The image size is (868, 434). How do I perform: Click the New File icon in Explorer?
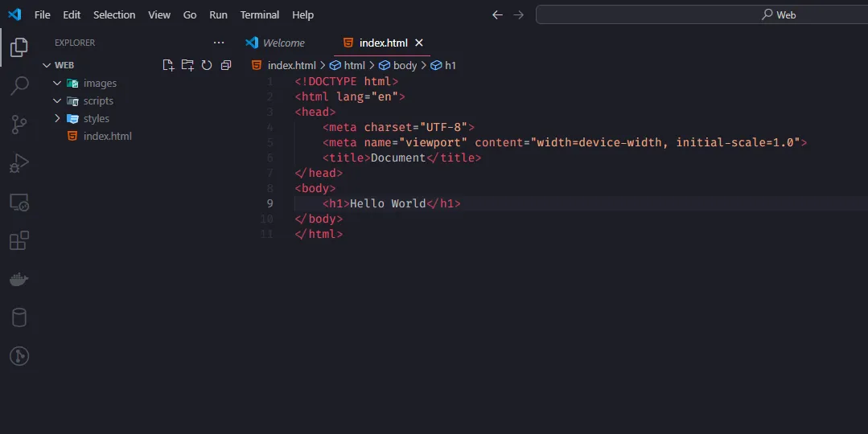click(168, 65)
